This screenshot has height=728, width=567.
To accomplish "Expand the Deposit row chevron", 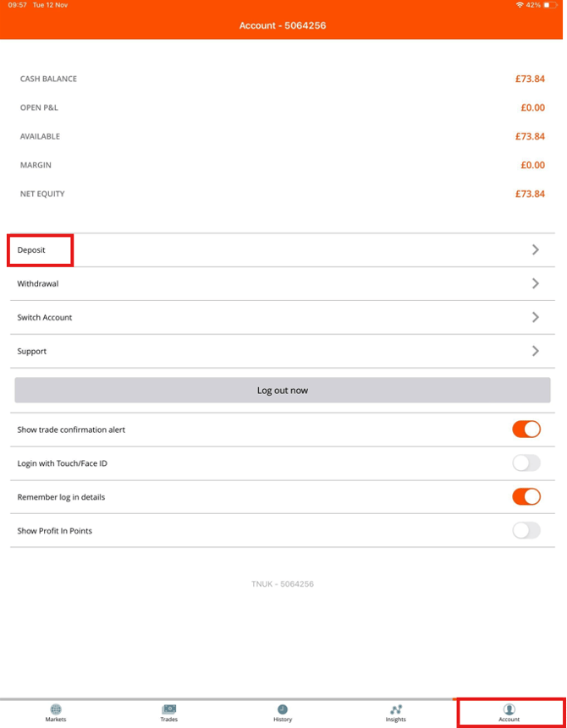I will (x=536, y=249).
